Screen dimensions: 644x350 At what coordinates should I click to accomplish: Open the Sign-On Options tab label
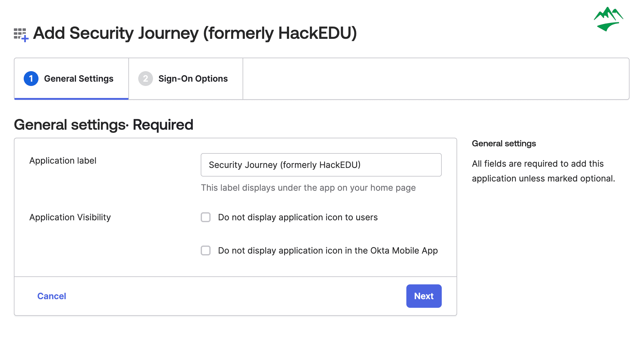[x=193, y=79]
